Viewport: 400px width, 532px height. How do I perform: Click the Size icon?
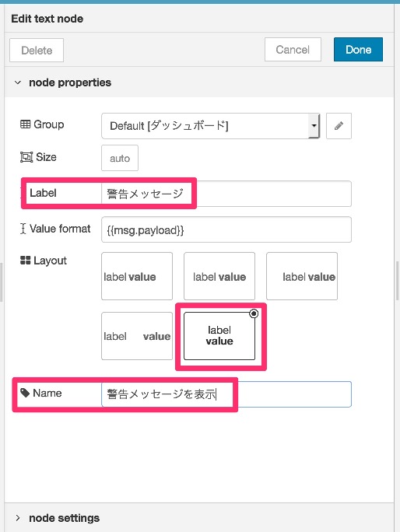click(26, 157)
